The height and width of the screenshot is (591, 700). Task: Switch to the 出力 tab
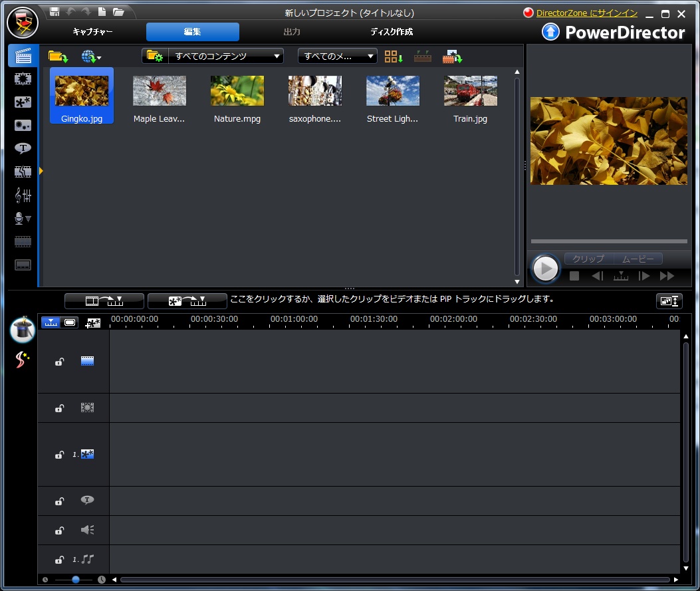(292, 32)
